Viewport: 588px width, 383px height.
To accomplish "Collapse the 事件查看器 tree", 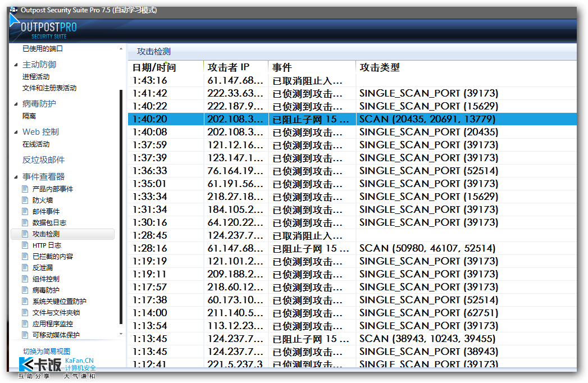I will pos(16,177).
